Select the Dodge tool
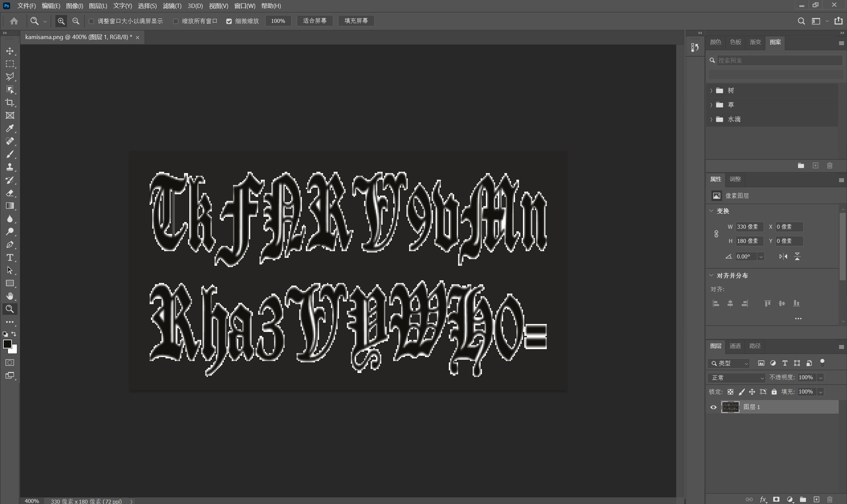Screen dimensions: 847x504 point(10,232)
